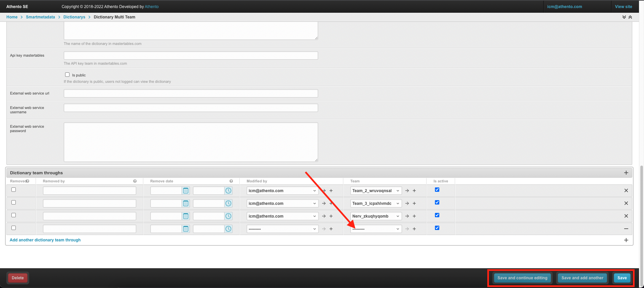Open Dictionarys breadcrumb
Viewport: 644px width, 288px height.
[74, 17]
